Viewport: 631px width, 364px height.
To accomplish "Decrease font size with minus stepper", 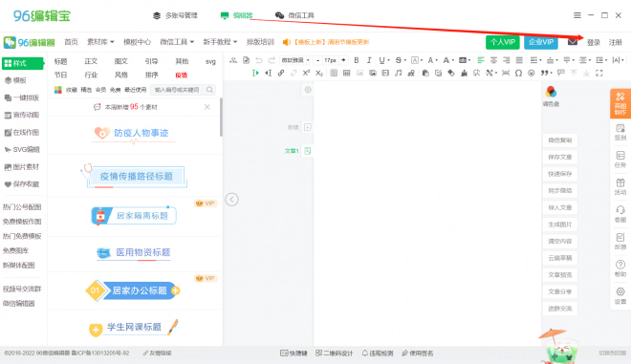I will tap(318, 60).
